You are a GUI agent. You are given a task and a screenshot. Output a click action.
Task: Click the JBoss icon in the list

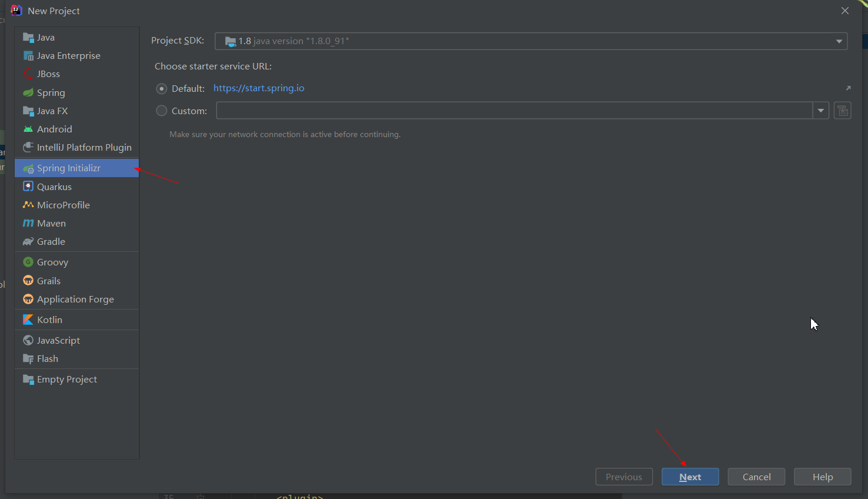28,74
